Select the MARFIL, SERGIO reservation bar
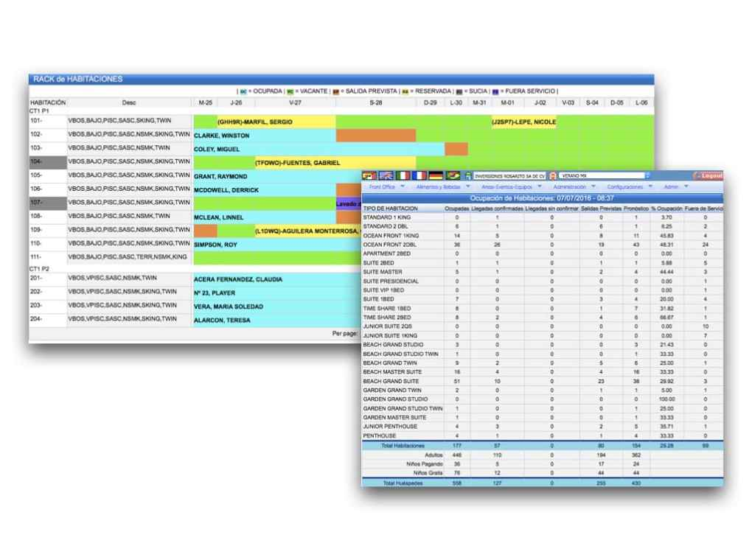This screenshot has height=560, width=752. [276, 122]
